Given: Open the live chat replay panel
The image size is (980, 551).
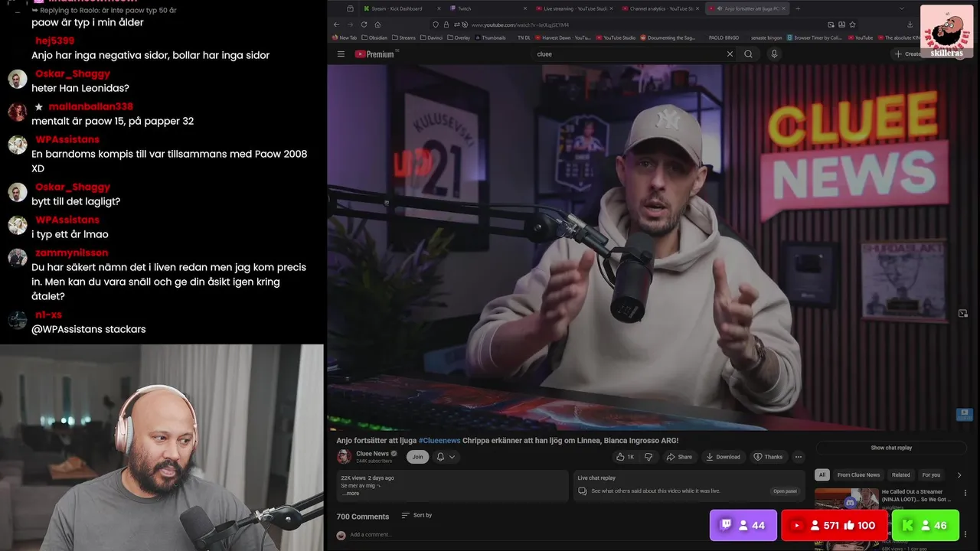Looking at the screenshot, I should pos(785,491).
